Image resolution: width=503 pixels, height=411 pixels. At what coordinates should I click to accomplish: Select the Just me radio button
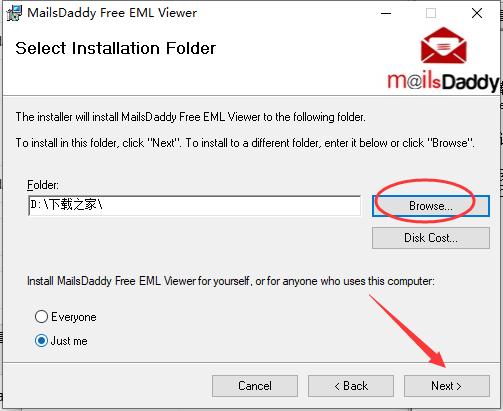[41, 341]
